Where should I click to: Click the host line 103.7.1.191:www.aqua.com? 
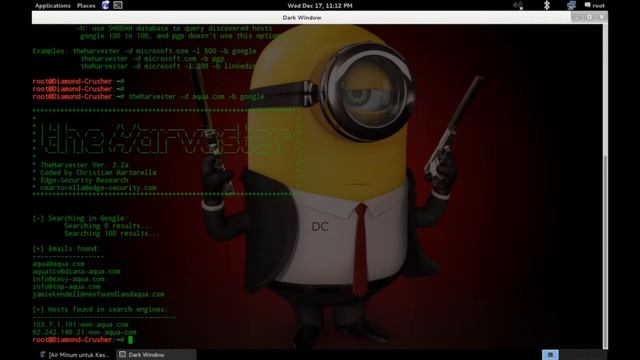tap(80, 324)
